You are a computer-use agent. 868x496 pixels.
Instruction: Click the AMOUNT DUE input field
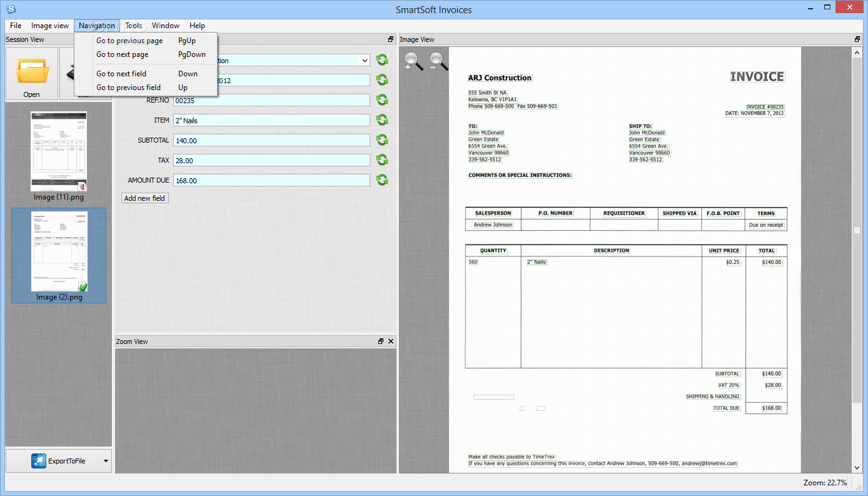point(271,180)
